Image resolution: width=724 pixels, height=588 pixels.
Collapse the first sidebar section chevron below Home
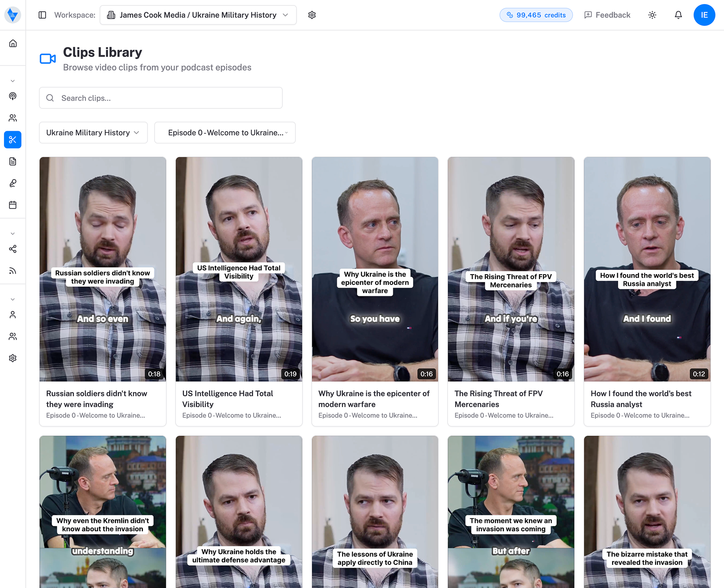click(13, 81)
